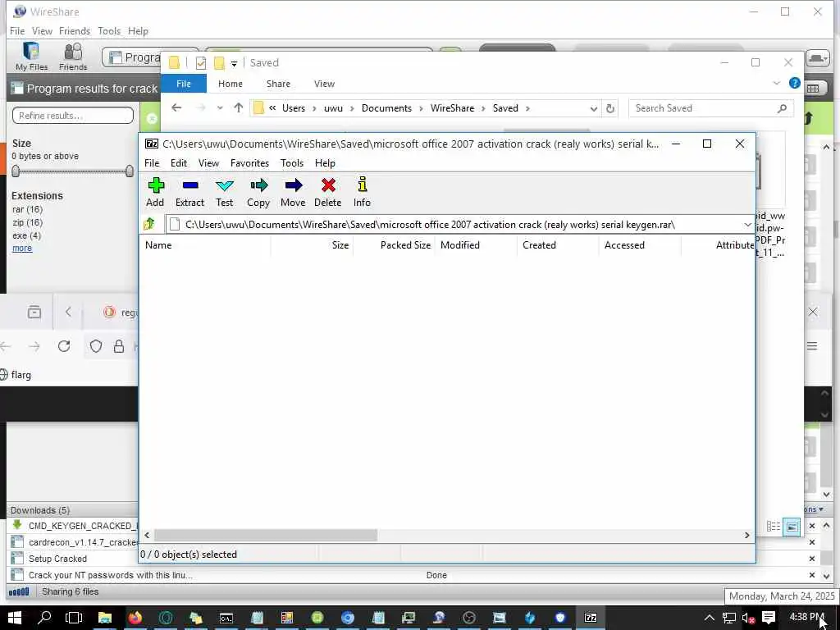840x630 pixels.
Task: Click Explorer Back arrow in Saved window
Action: [176, 107]
